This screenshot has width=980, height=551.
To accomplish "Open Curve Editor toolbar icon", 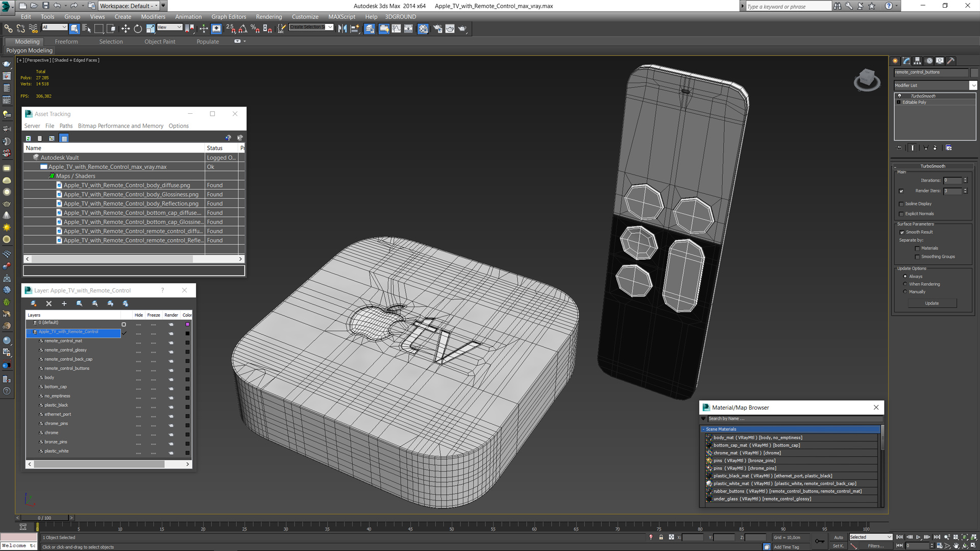I will (396, 29).
